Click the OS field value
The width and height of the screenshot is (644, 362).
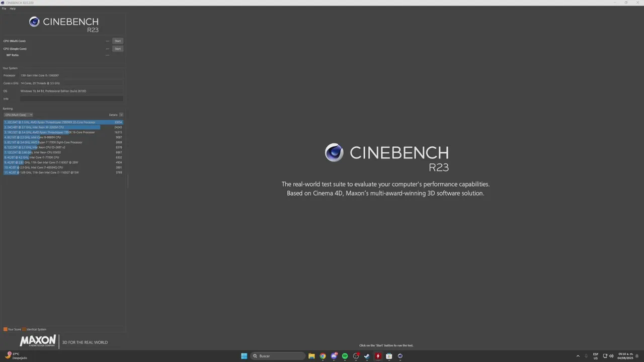click(x=71, y=91)
